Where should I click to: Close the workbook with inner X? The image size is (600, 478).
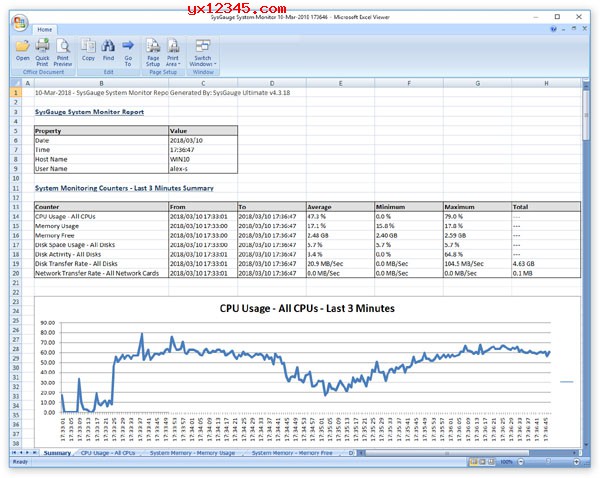[x=584, y=29]
